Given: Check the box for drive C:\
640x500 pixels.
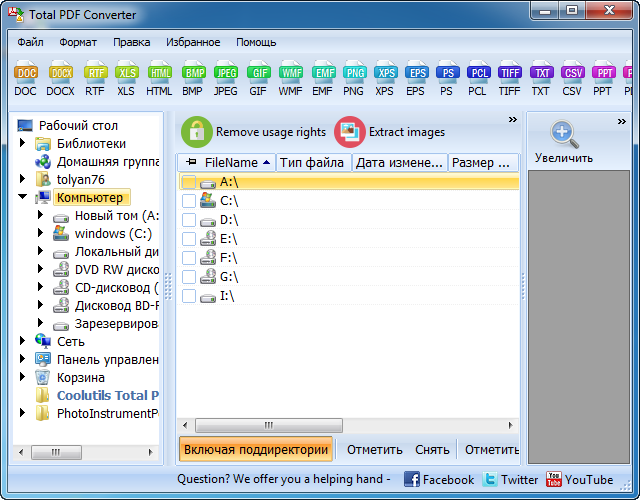Looking at the screenshot, I should [x=189, y=201].
